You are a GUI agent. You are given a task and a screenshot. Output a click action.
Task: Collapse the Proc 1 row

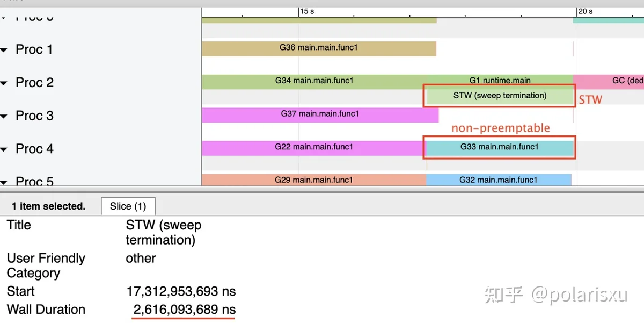(4, 50)
